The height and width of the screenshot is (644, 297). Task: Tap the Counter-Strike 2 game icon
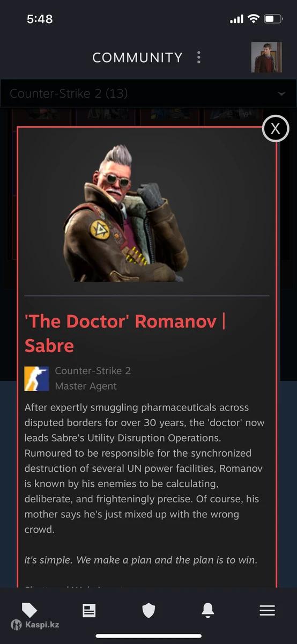pyautogui.click(x=36, y=378)
